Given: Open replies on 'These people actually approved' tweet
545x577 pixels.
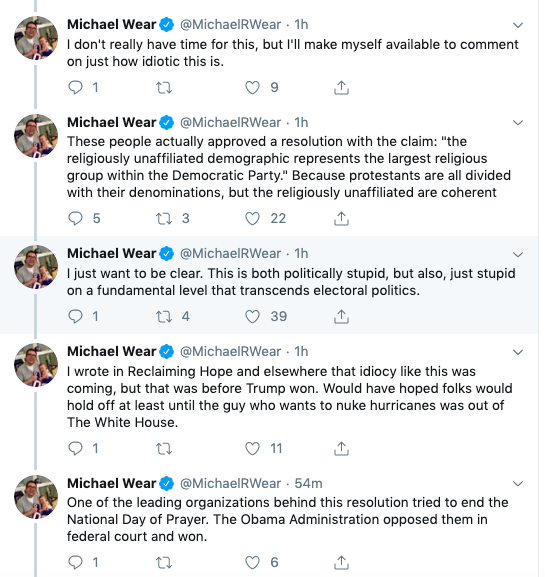Looking at the screenshot, I should (76, 218).
